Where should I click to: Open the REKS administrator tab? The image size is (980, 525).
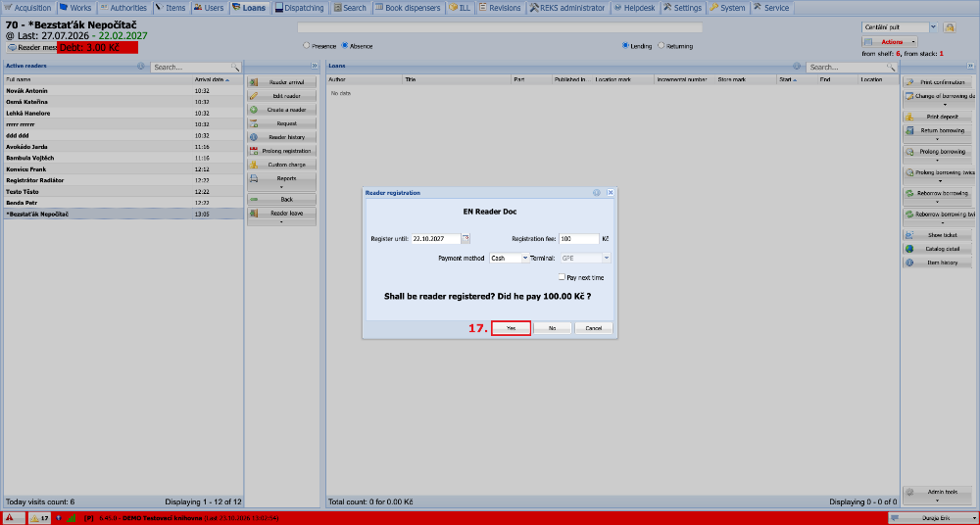[x=567, y=8]
